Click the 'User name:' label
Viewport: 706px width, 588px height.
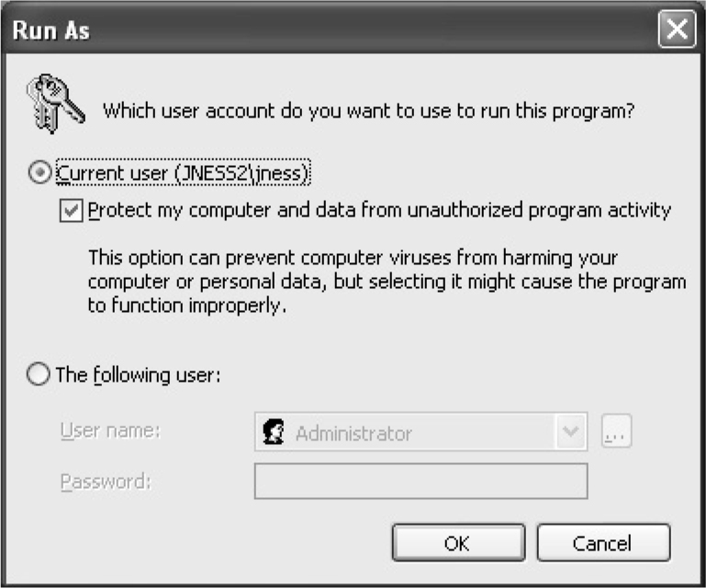click(110, 431)
